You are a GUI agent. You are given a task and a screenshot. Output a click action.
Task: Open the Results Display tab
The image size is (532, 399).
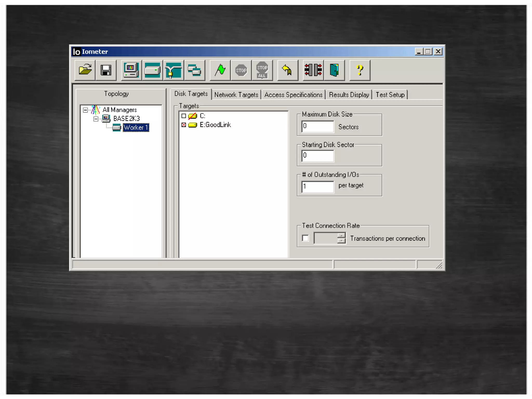(x=349, y=95)
